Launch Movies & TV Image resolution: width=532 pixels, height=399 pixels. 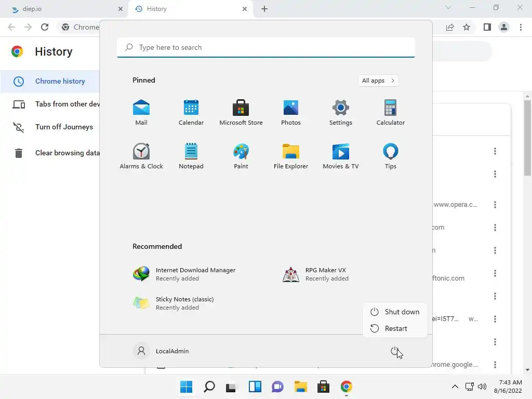[341, 156]
